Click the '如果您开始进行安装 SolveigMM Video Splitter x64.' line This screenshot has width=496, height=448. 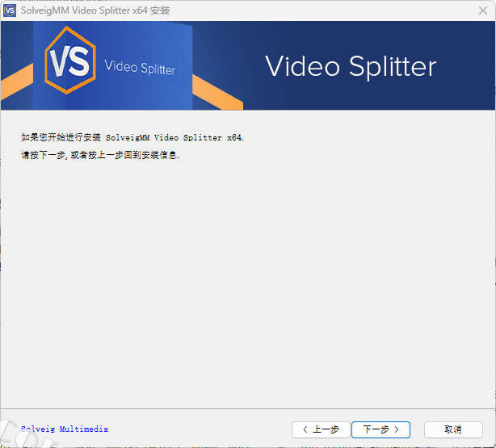(x=132, y=137)
